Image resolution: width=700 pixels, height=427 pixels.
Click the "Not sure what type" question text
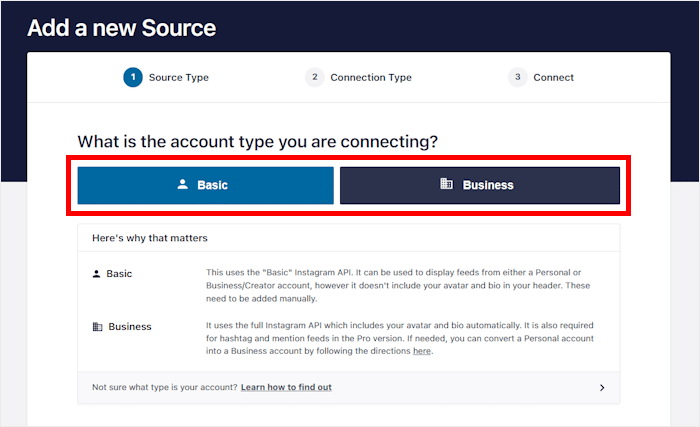coord(164,387)
